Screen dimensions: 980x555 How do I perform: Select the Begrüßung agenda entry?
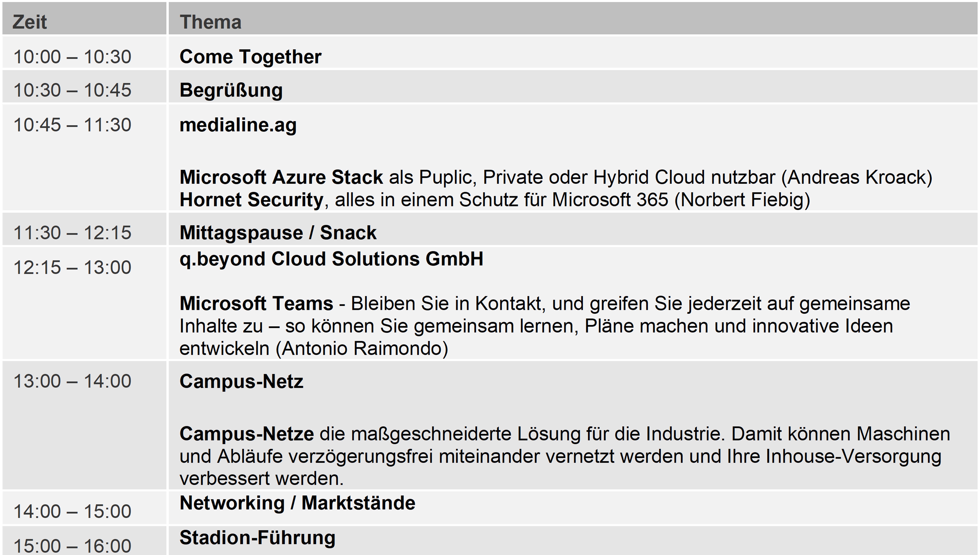[231, 90]
